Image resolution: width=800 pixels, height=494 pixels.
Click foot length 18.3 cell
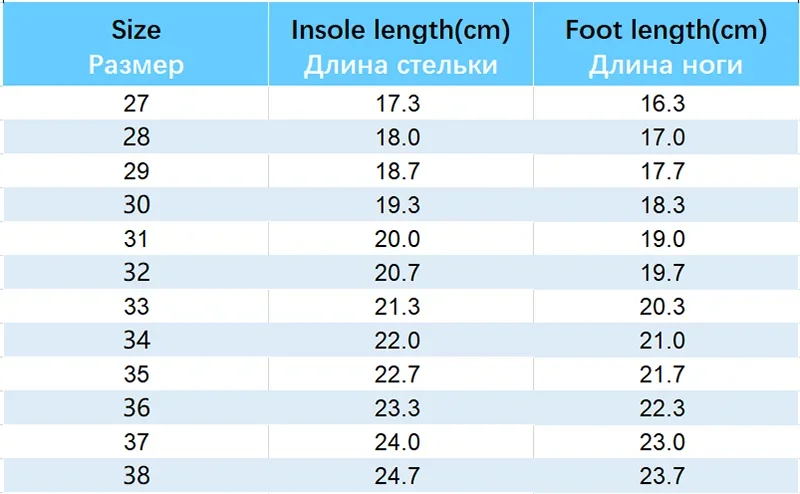coord(666,205)
